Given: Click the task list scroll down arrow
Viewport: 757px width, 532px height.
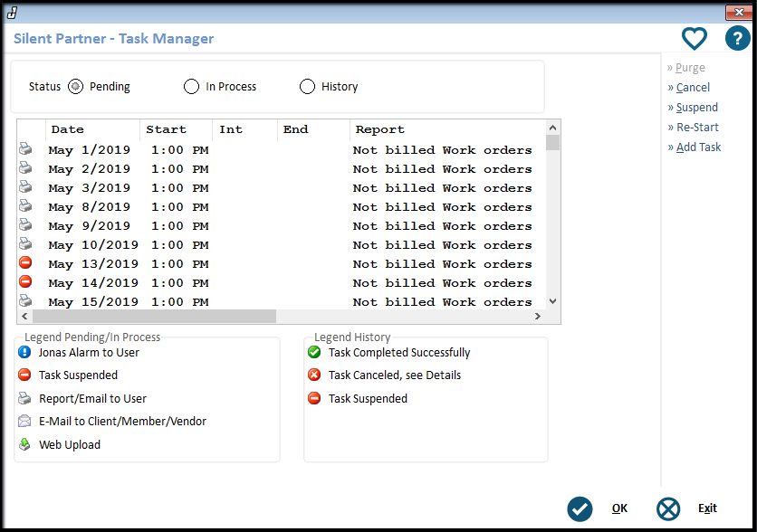Looking at the screenshot, I should pyautogui.click(x=553, y=301).
